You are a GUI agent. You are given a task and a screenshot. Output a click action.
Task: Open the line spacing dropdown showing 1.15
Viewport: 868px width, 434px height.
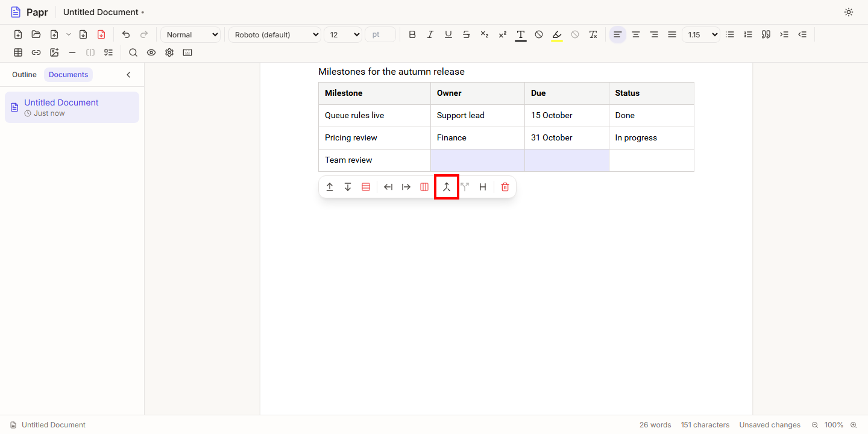click(x=701, y=34)
